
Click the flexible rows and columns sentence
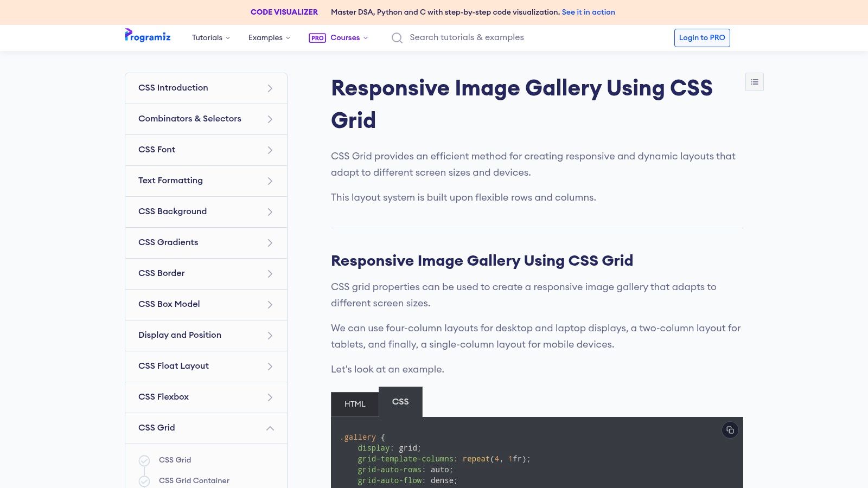pos(463,197)
